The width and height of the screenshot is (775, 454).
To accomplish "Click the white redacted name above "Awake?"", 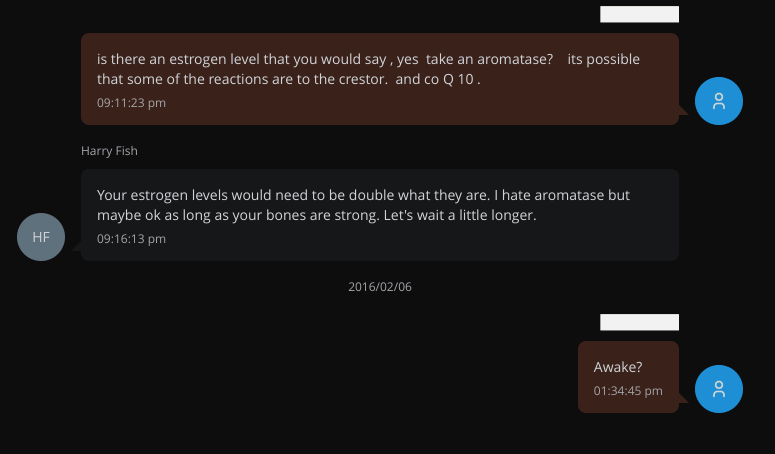I will pyautogui.click(x=639, y=322).
